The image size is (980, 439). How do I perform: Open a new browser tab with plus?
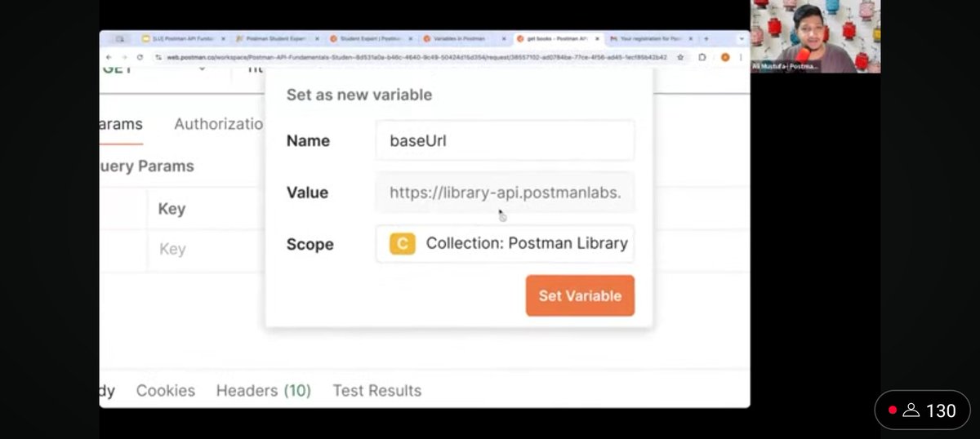pos(706,38)
